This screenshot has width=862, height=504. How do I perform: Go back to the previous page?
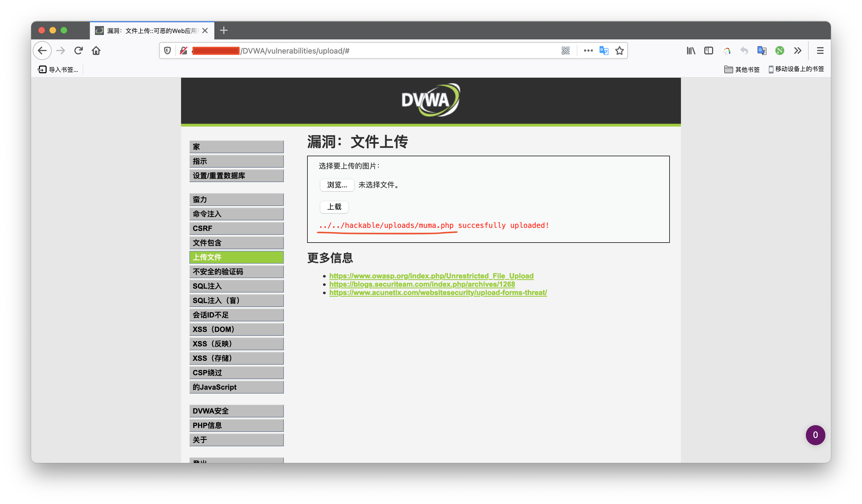pos(42,51)
